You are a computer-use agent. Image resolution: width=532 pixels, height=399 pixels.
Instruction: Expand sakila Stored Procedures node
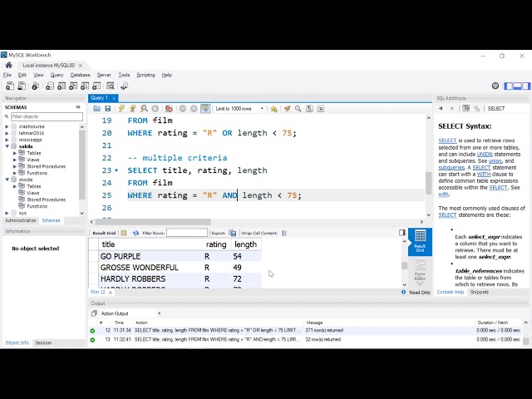15,166
